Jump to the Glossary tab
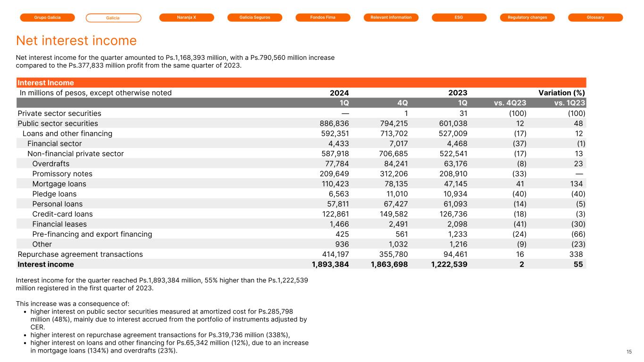This screenshot has width=644, height=362. pos(595,17)
